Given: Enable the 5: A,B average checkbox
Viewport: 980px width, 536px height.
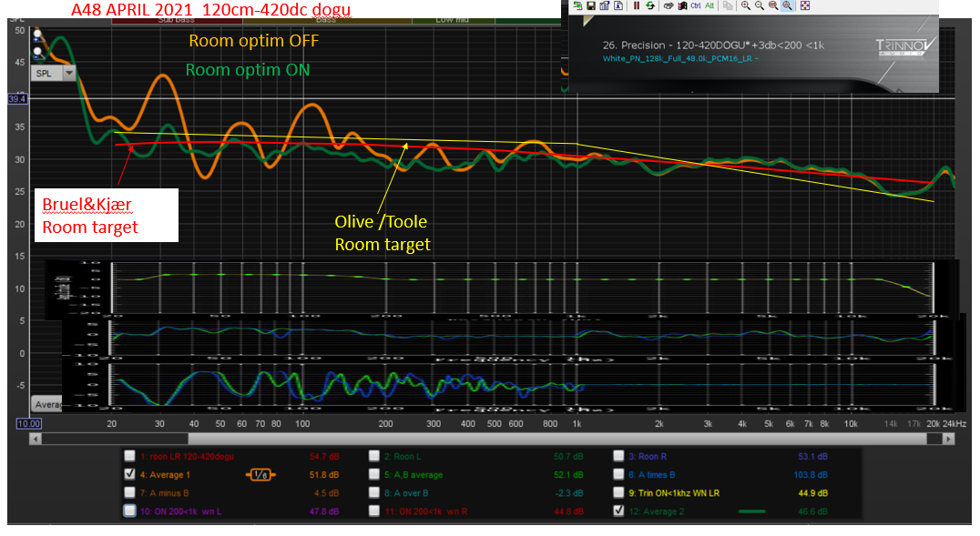Looking at the screenshot, I should [x=373, y=473].
